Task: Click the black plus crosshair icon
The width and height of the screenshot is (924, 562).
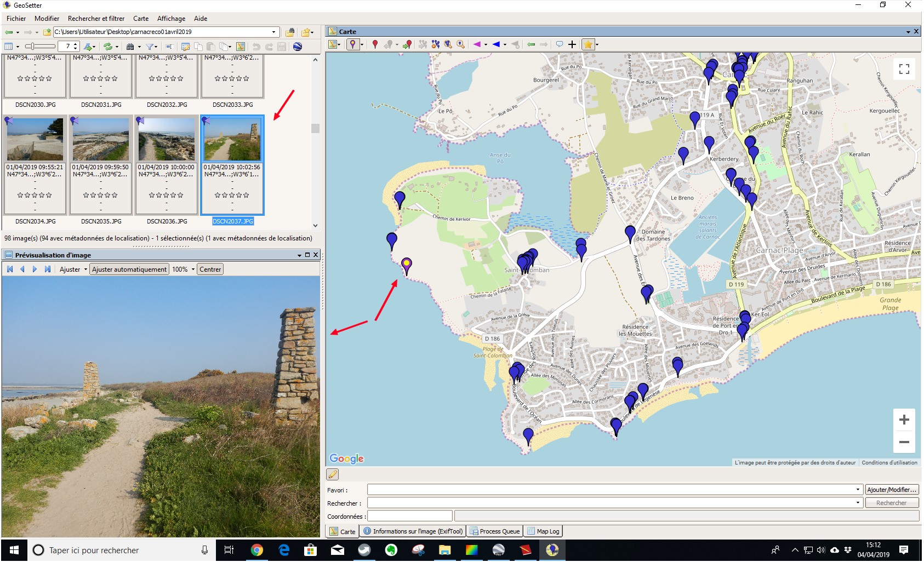Action: click(572, 44)
